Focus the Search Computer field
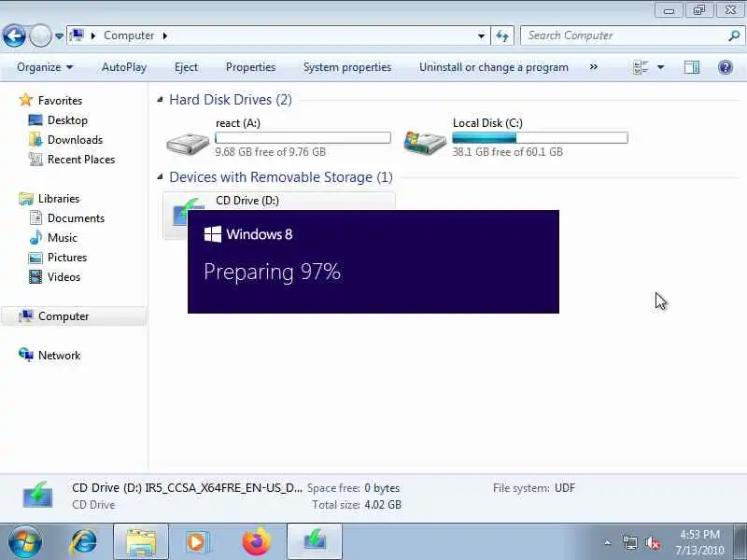This screenshot has height=560, width=747. click(x=623, y=35)
